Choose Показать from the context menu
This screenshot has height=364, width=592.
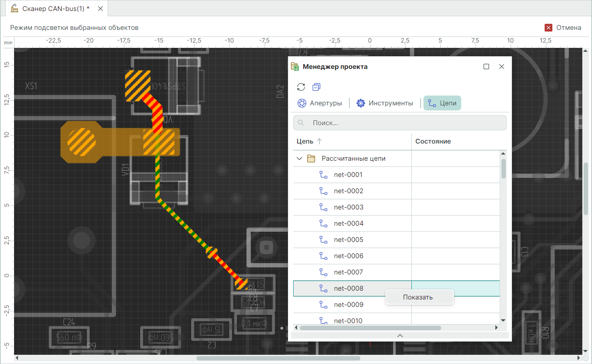418,297
